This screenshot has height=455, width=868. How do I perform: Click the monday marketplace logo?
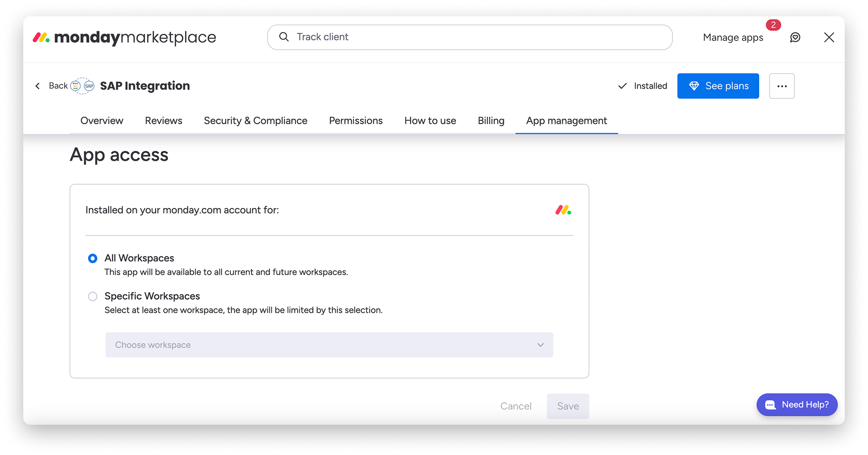click(x=124, y=37)
